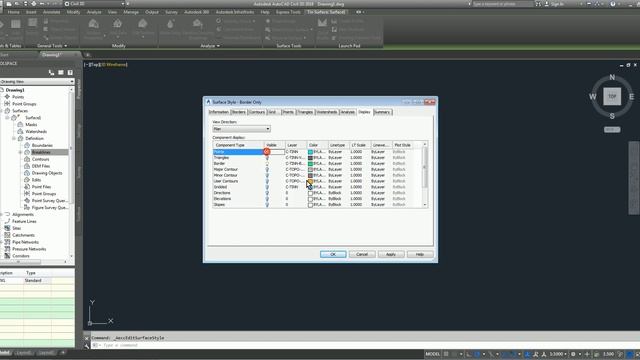
Task: Toggle visibility bulb for Border component
Action: (267, 163)
